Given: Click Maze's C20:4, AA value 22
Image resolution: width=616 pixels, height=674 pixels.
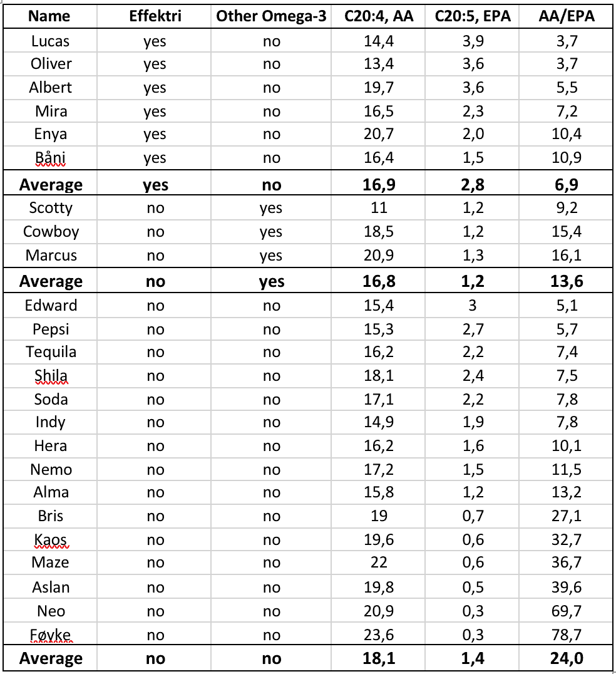Looking at the screenshot, I should click(x=379, y=563).
